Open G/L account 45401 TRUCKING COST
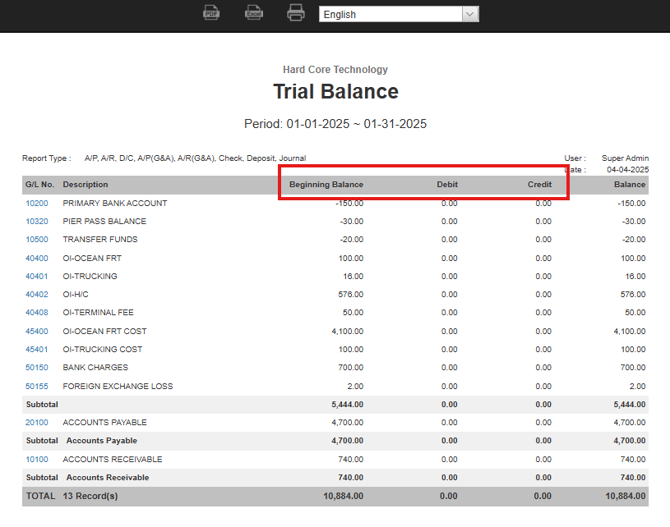670x527 pixels. tap(37, 349)
